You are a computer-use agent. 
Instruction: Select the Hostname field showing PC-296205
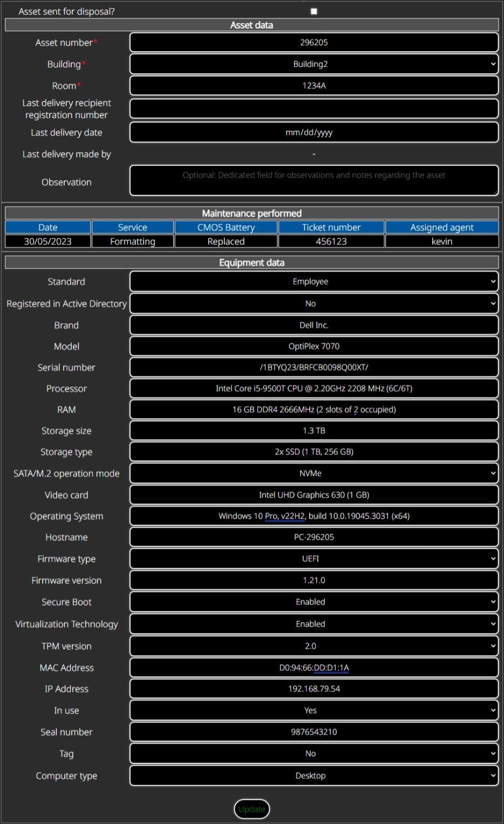tap(314, 537)
